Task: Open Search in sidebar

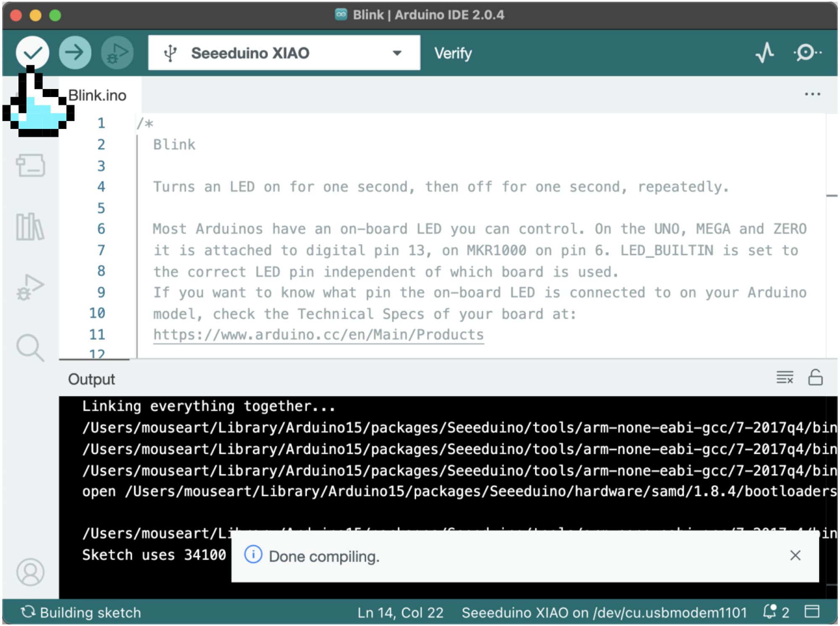Action: click(30, 348)
